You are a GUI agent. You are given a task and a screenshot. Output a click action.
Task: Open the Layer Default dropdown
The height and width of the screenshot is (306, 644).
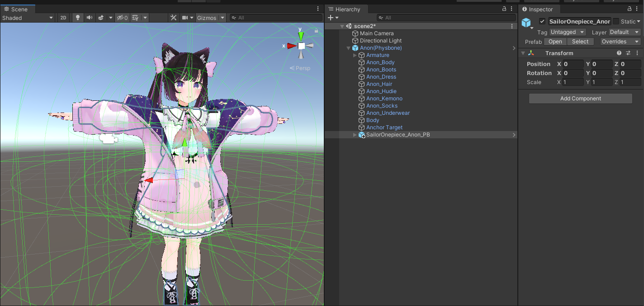pos(624,32)
